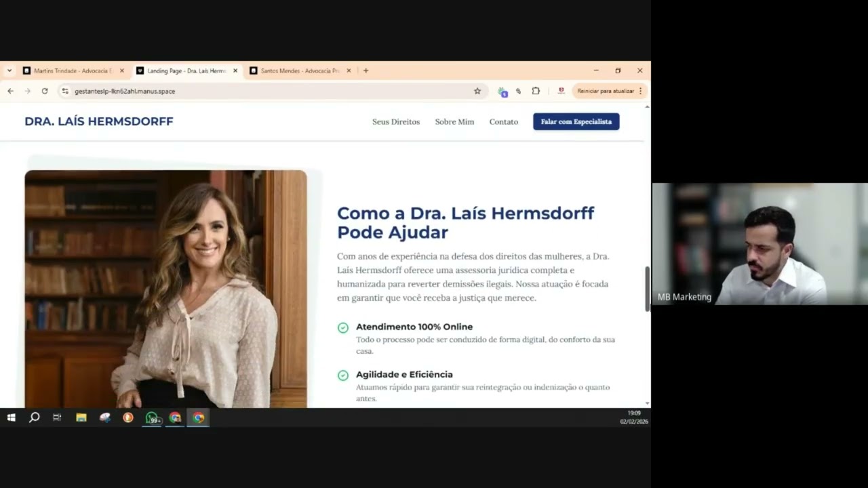
Task: Open the first Chrome taskbar icon
Action: [x=175, y=418]
